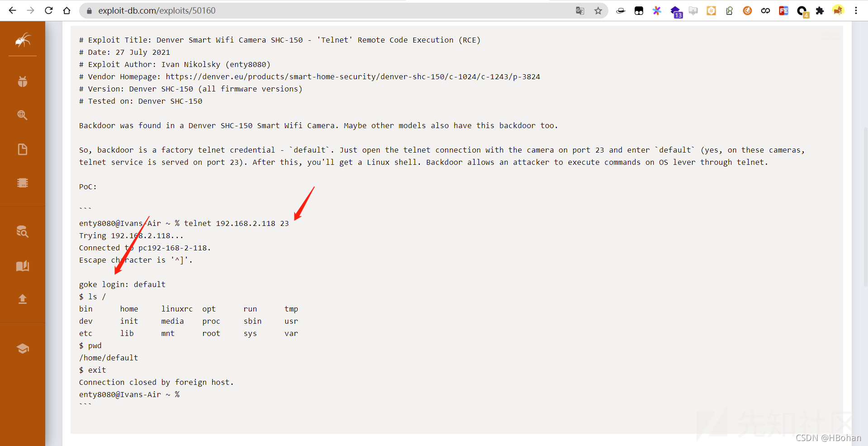Open the hat-shaped extension icon
This screenshot has width=868, height=446.
coord(621,10)
